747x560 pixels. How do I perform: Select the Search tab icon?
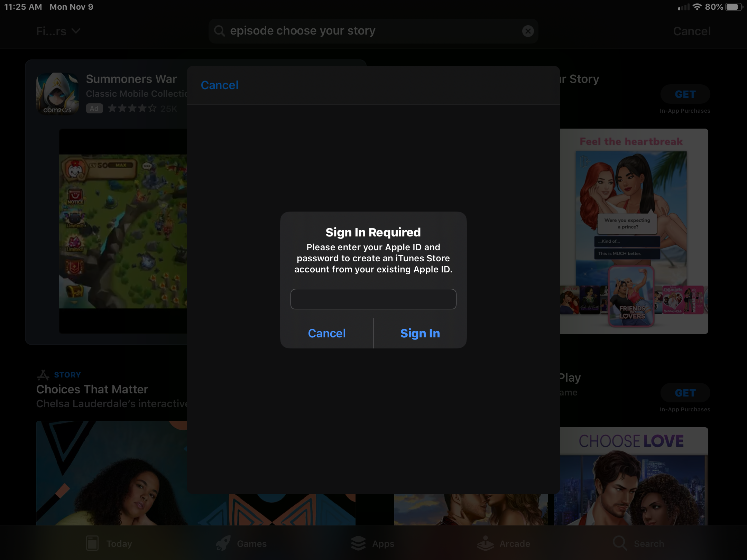620,543
